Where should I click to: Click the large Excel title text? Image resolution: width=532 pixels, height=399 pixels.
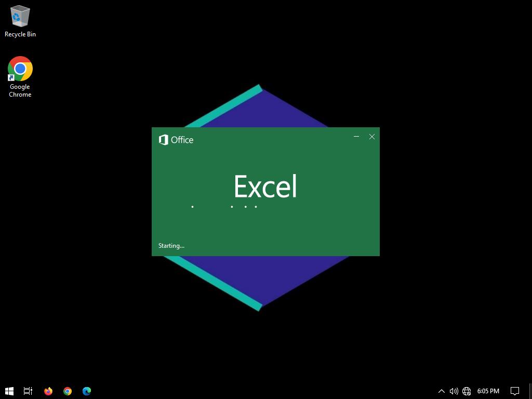(x=265, y=187)
